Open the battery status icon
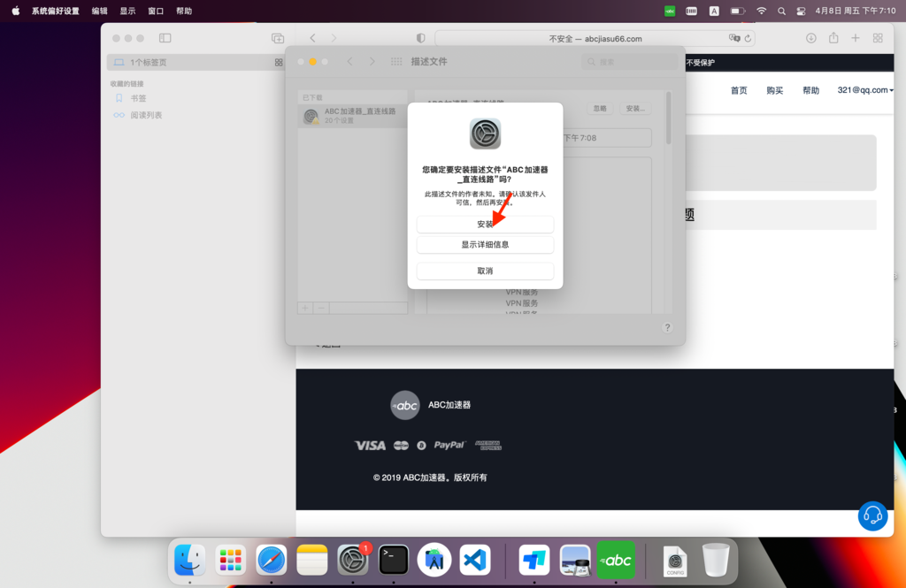Viewport: 906px width, 588px height. [x=737, y=11]
